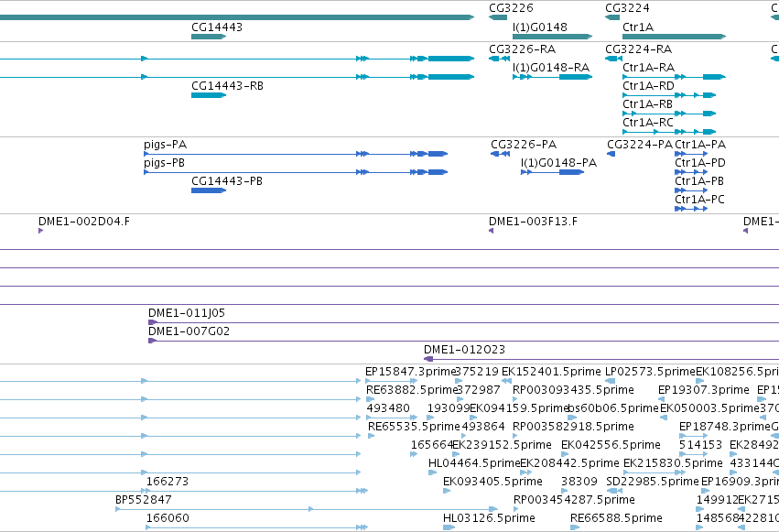The width and height of the screenshot is (779, 532).
Task: Open the RP003454287.5prime EST label
Action: click(x=574, y=500)
